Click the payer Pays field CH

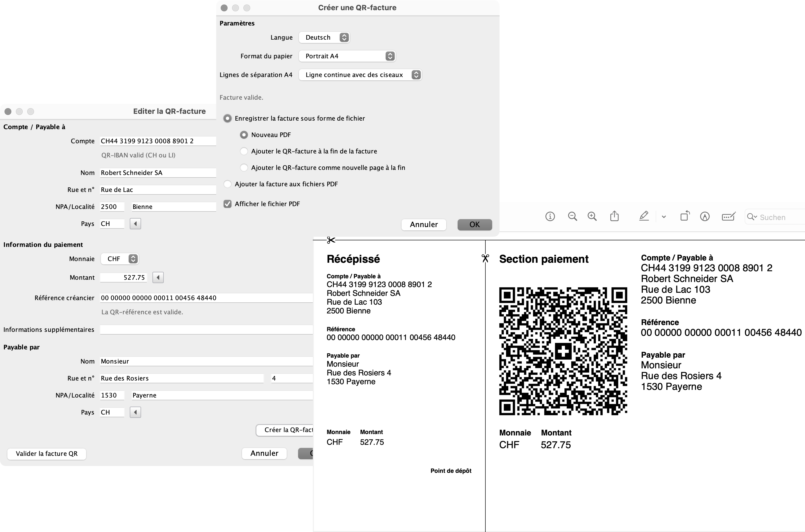(112, 412)
